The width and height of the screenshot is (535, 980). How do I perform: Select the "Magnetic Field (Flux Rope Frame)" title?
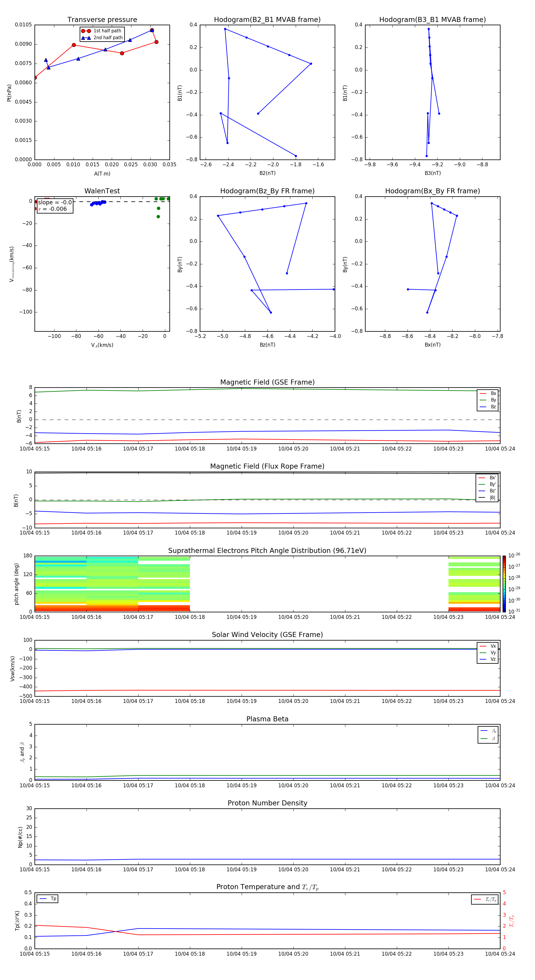point(267,467)
